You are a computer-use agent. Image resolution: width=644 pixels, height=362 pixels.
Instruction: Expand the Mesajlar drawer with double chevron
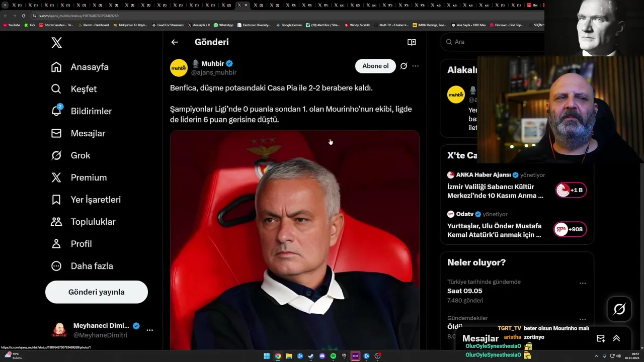pos(616,338)
